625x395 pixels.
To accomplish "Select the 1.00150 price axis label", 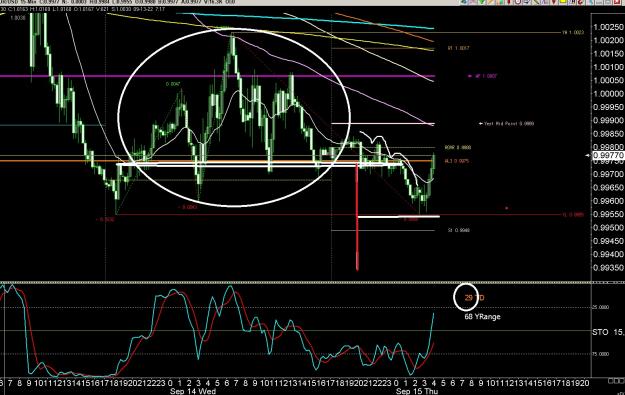I will [609, 54].
